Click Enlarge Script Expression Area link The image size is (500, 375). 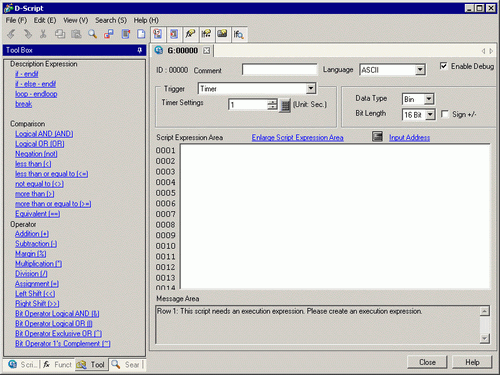click(297, 137)
